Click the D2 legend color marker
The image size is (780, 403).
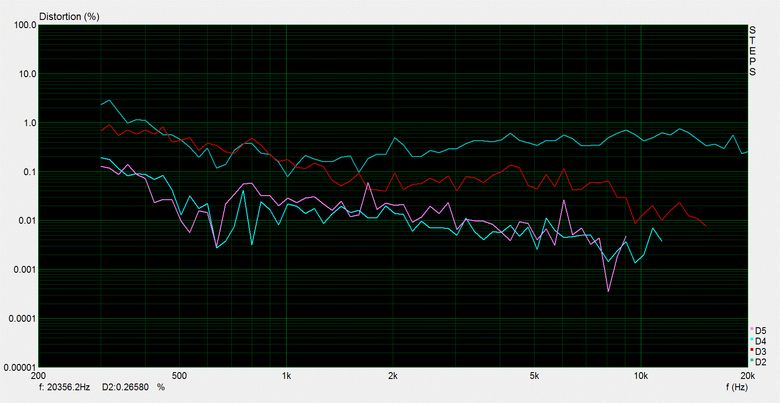752,360
